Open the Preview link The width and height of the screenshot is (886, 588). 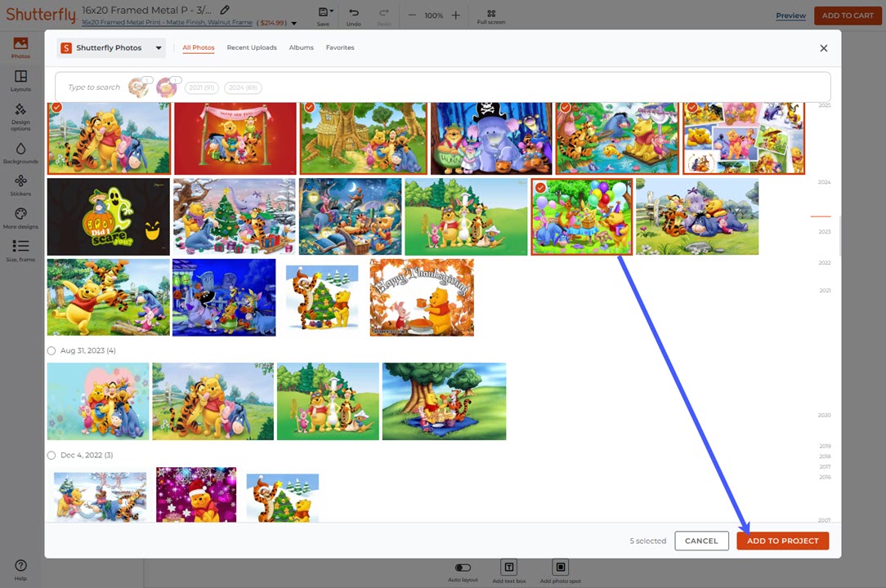click(790, 16)
